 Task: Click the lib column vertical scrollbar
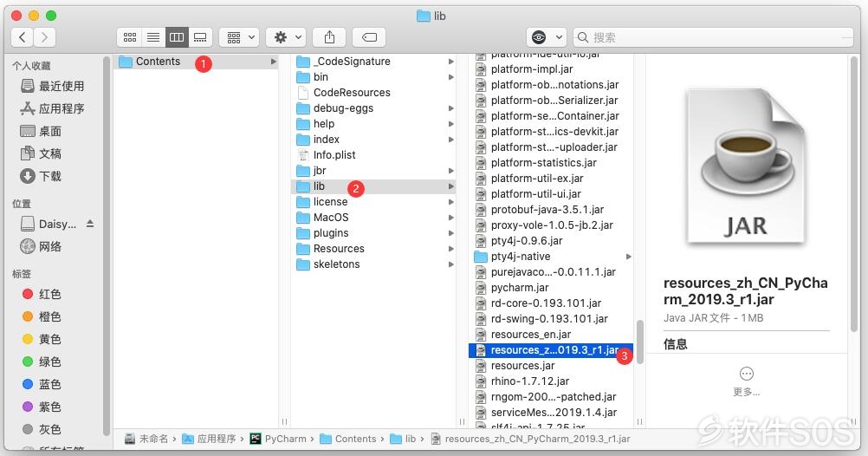point(639,342)
